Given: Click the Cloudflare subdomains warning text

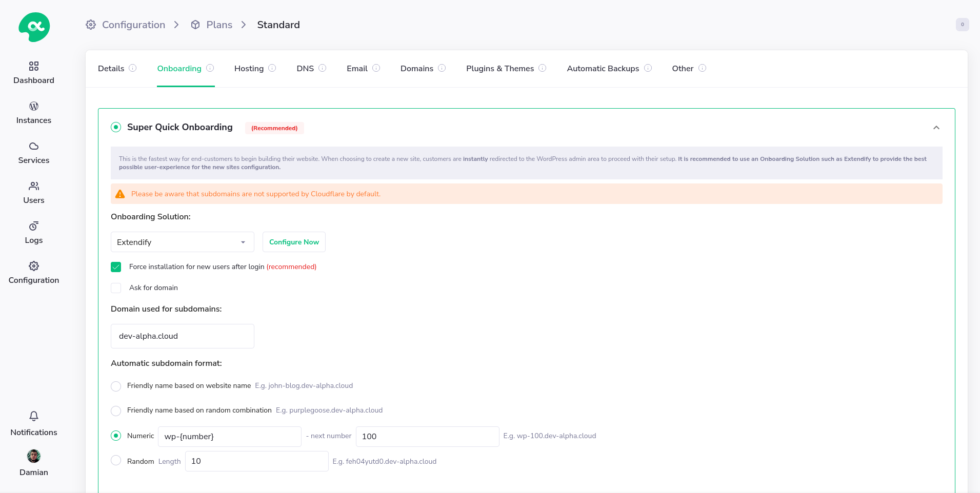Looking at the screenshot, I should click(x=256, y=194).
